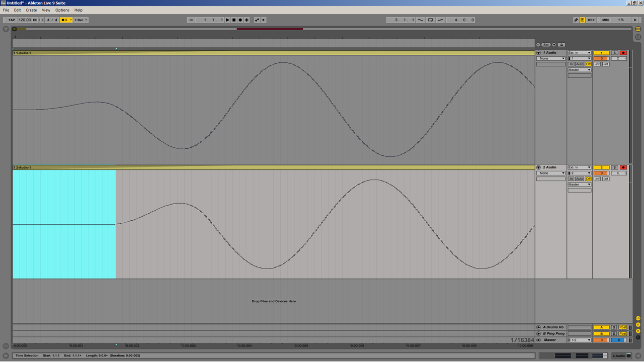Unfold the B Ping Pong return track
The width and height of the screenshot is (644, 362).
[x=538, y=334]
